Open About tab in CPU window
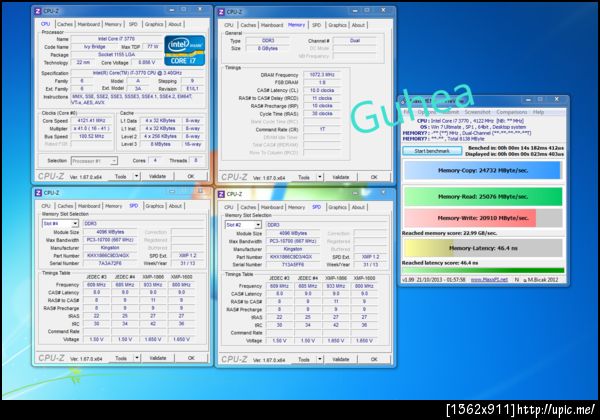This screenshot has width=600, height=420. click(x=175, y=24)
